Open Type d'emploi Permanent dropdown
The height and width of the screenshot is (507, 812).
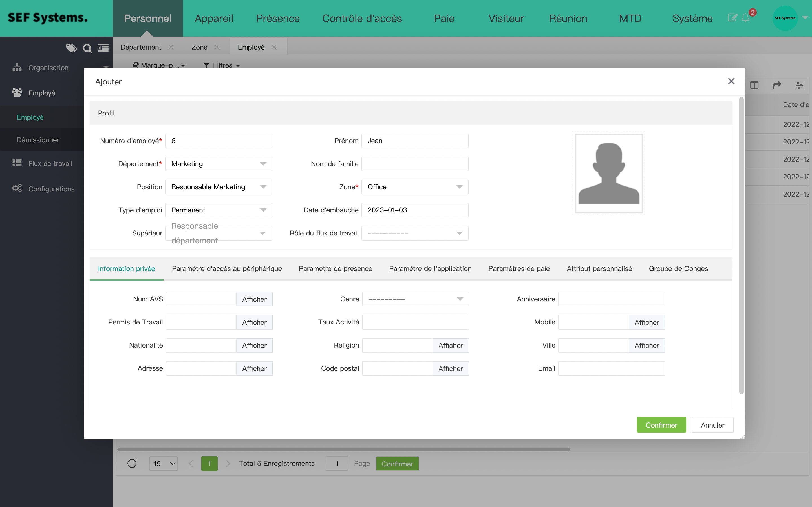pos(219,210)
